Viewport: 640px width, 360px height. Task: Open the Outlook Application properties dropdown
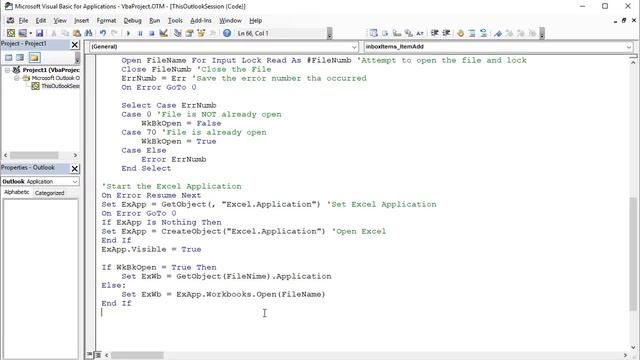[x=75, y=181]
